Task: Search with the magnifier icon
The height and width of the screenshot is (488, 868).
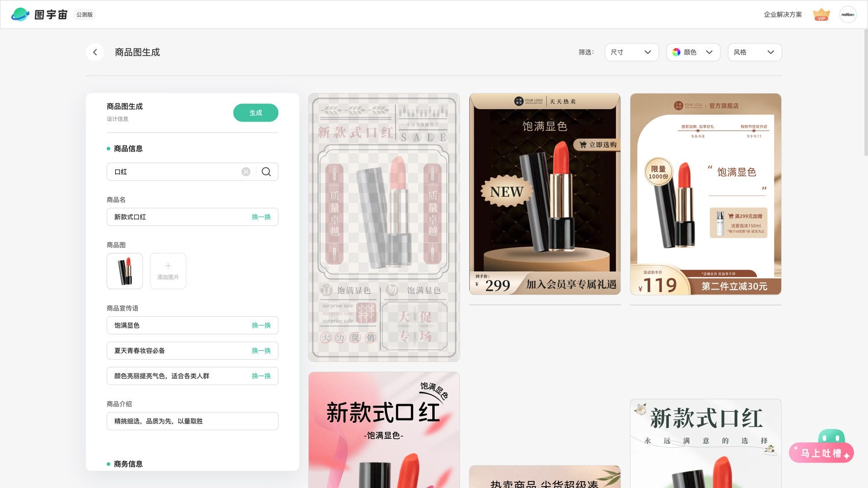Action: point(266,172)
